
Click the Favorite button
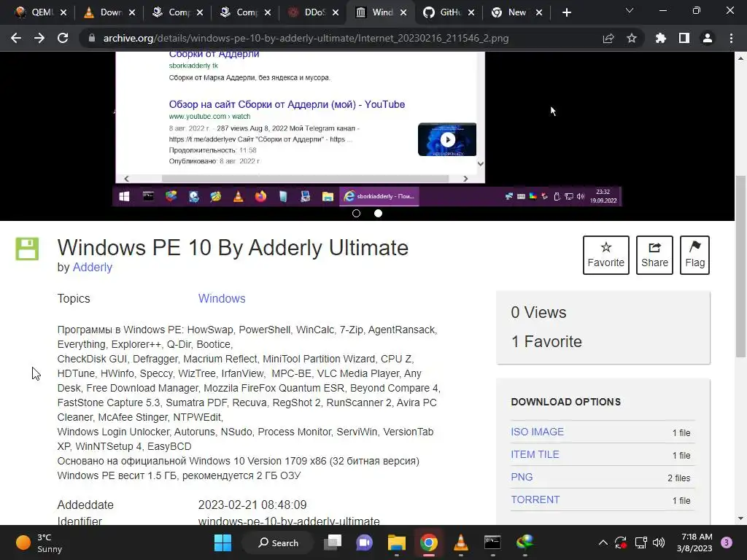[606, 254]
